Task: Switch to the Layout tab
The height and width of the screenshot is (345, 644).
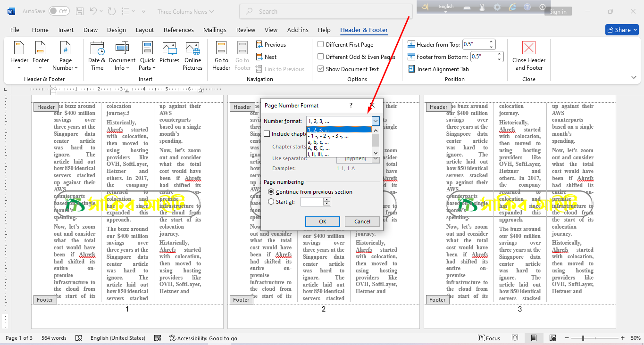Action: click(145, 30)
